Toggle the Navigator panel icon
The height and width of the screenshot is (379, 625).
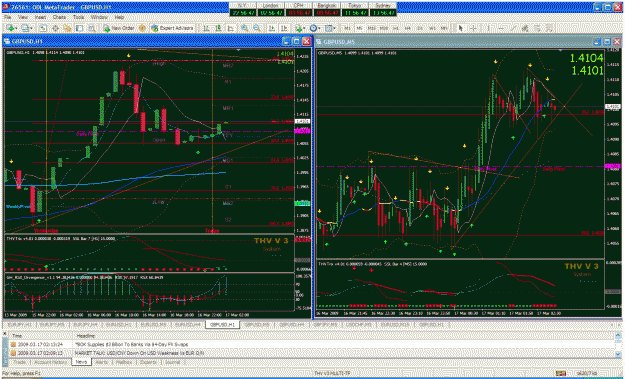67,28
